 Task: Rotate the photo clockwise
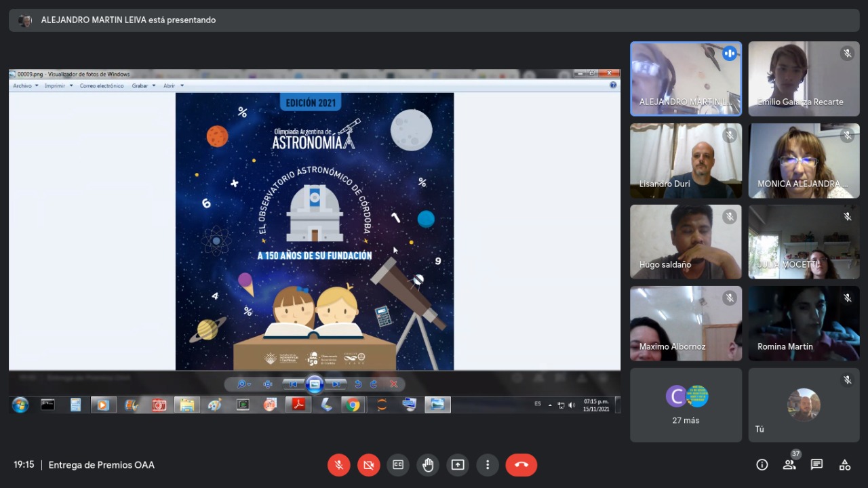pos(374,384)
